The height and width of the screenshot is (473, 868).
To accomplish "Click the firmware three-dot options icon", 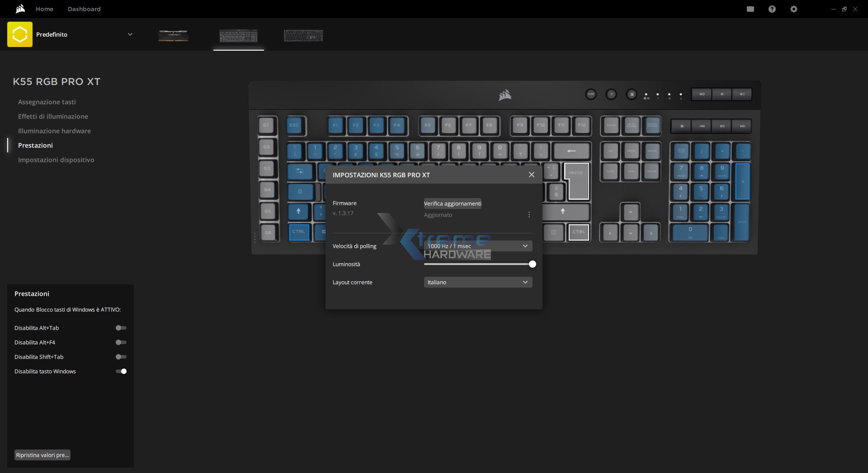I will pos(529,215).
